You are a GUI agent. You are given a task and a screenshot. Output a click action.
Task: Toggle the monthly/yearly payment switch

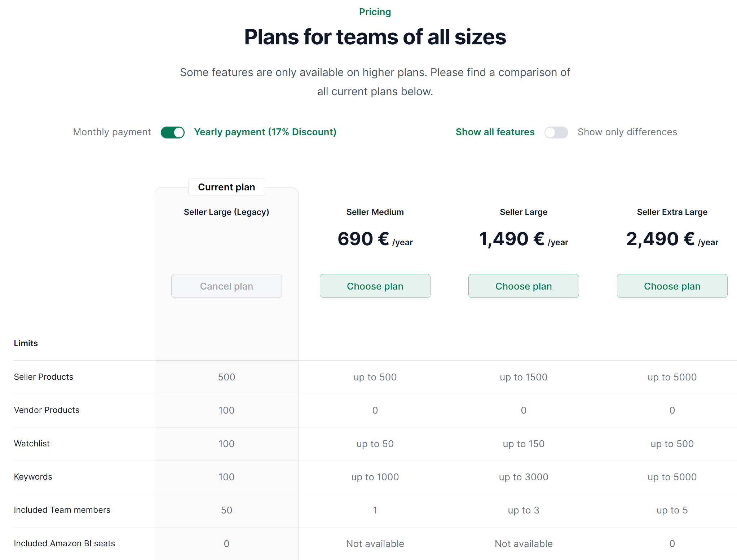pyautogui.click(x=173, y=132)
